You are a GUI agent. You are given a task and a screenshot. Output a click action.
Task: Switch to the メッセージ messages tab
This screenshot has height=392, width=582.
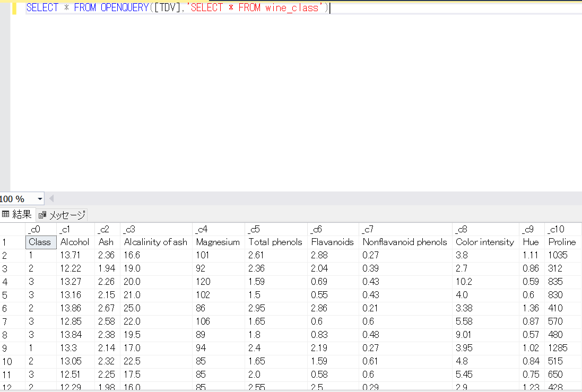[62, 215]
